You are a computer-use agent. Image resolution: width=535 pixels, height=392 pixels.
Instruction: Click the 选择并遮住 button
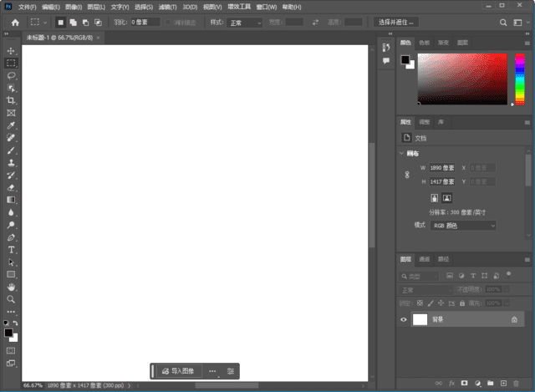[395, 23]
